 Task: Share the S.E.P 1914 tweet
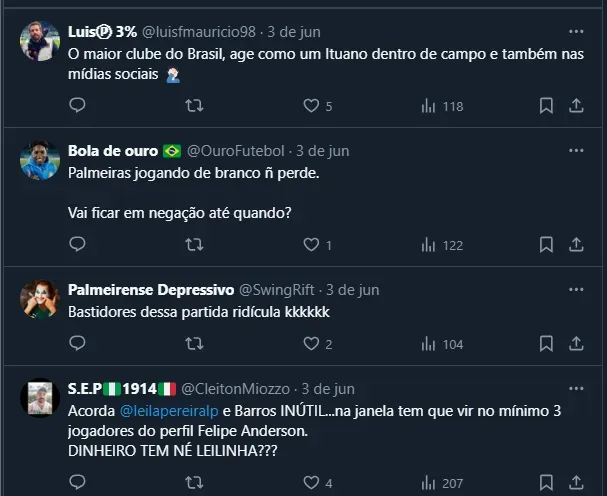(x=576, y=483)
